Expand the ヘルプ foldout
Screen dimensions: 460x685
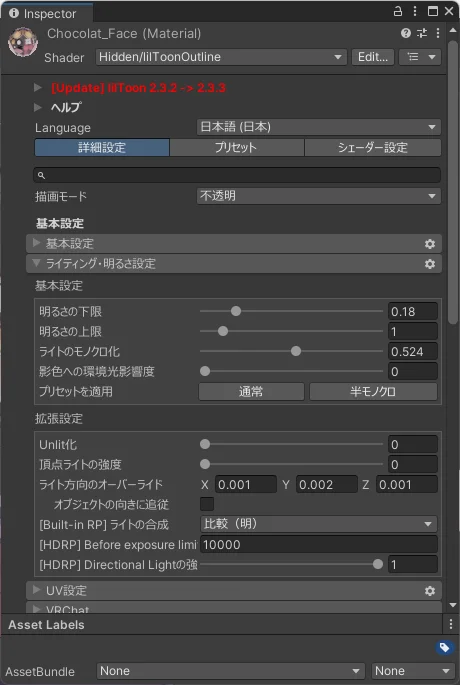[x=38, y=107]
